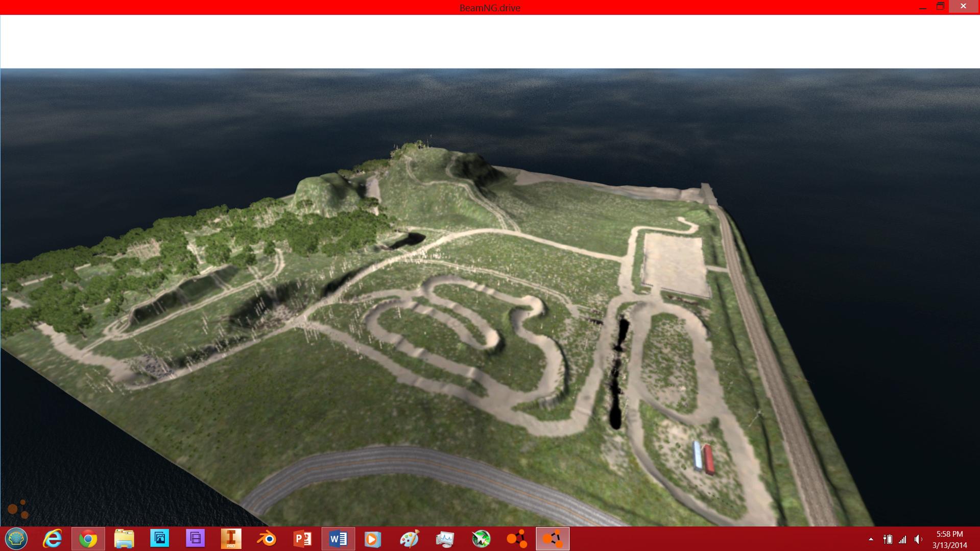Open the green star app taskbar icon
This screenshot has width=980, height=551.
[481, 539]
